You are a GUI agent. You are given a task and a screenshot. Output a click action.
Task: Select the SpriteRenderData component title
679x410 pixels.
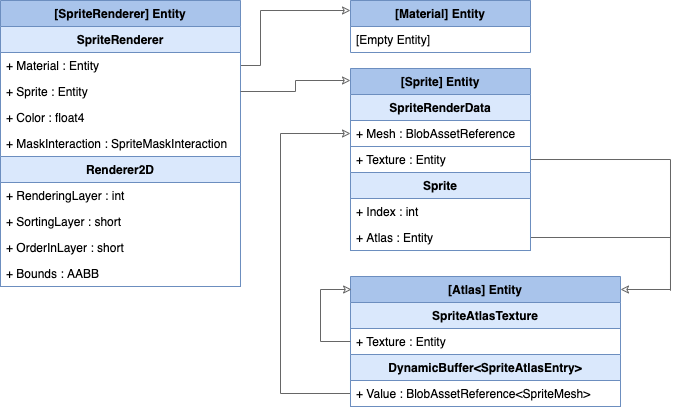[x=439, y=107]
